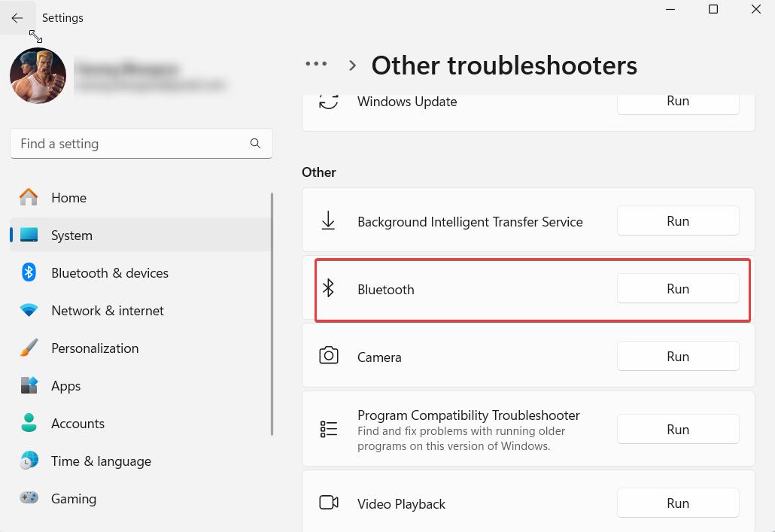This screenshot has height=532, width=775.
Task: Click the Home icon in the sidebar
Action: tap(29, 197)
